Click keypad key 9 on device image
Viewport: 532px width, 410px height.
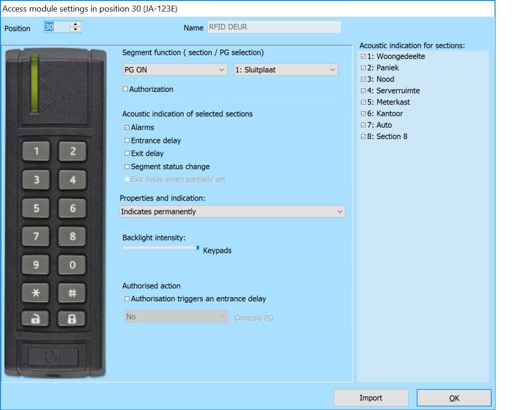[x=36, y=264]
